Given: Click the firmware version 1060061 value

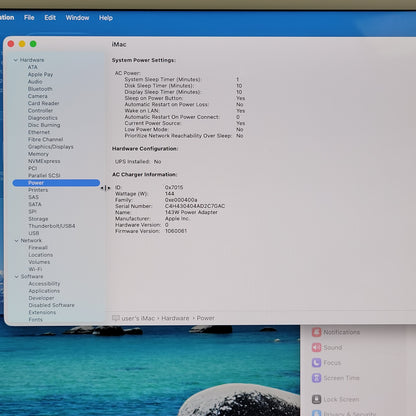Looking at the screenshot, I should (x=176, y=231).
